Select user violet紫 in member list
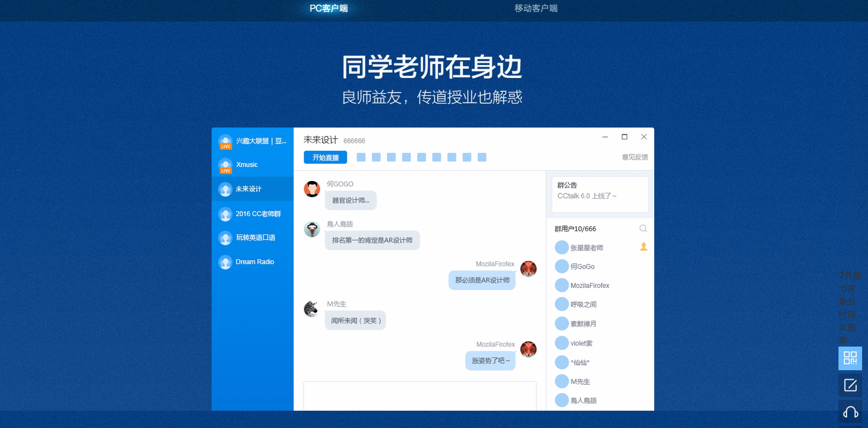This screenshot has width=868, height=428. [581, 343]
